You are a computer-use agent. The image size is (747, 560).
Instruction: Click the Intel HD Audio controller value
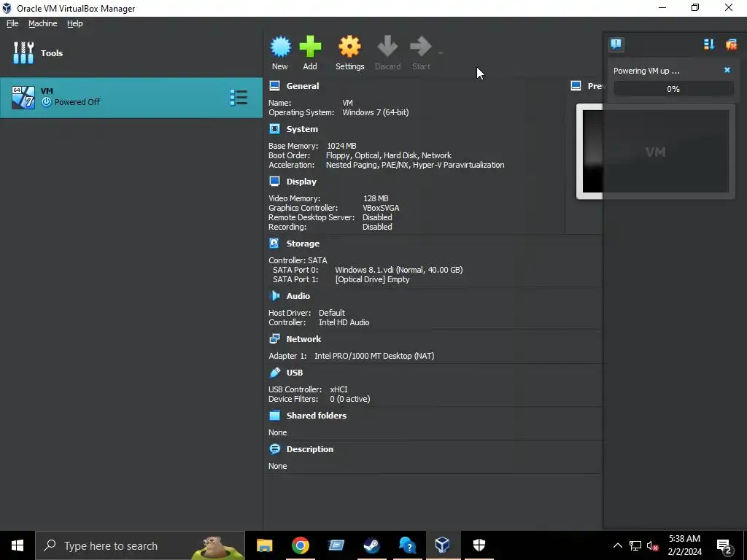(344, 322)
